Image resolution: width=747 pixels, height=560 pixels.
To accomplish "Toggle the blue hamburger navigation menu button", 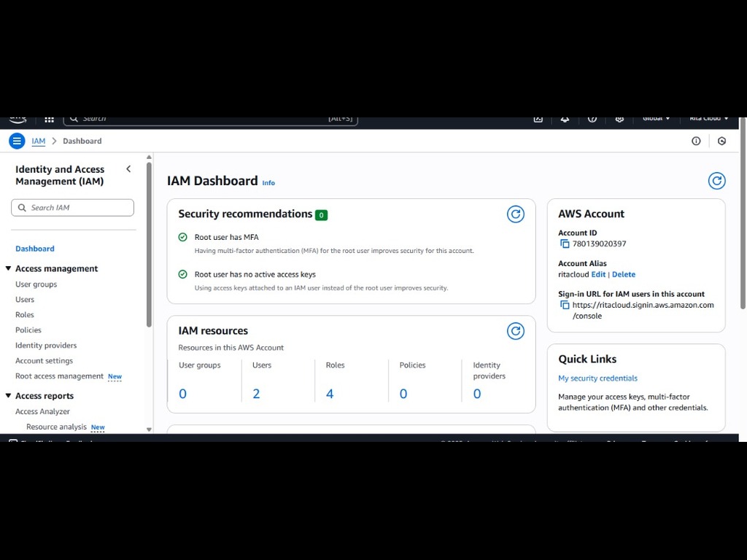I will tap(17, 141).
